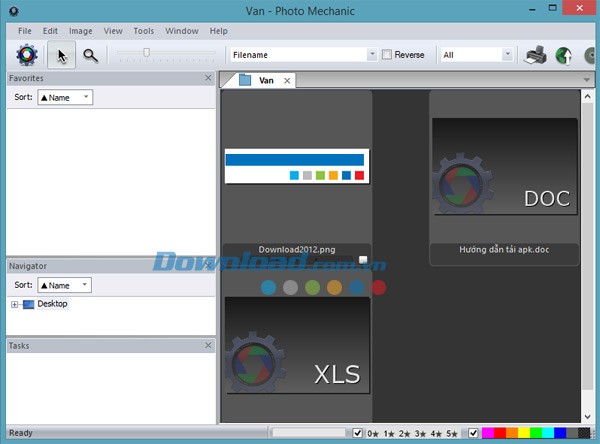
Task: Click the magenta color class swatch
Action: [x=488, y=433]
